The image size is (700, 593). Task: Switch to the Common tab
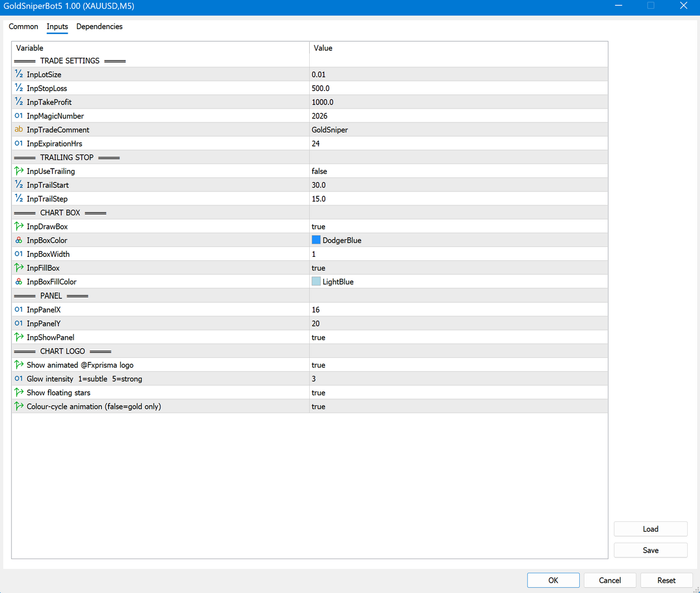click(23, 26)
